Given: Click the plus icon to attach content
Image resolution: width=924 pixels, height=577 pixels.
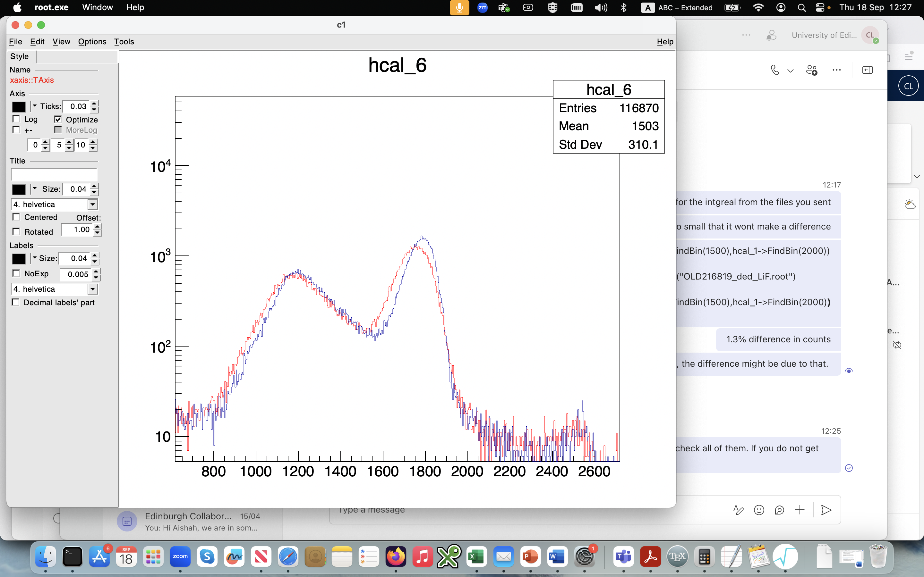Looking at the screenshot, I should tap(800, 510).
